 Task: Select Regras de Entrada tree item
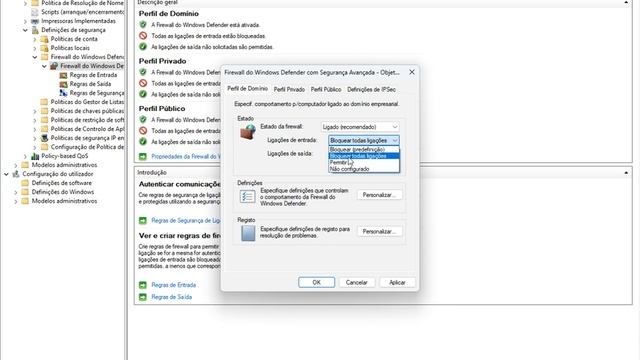point(93,75)
